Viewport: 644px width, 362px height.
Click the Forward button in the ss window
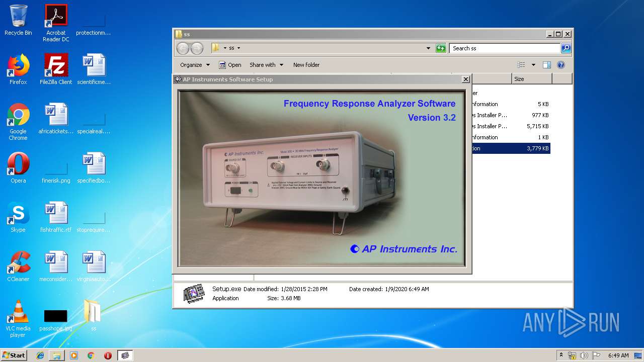pos(197,48)
